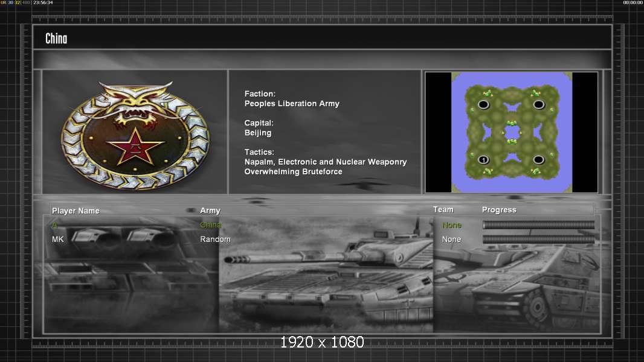Click player A's loading progress bar

(x=538, y=224)
